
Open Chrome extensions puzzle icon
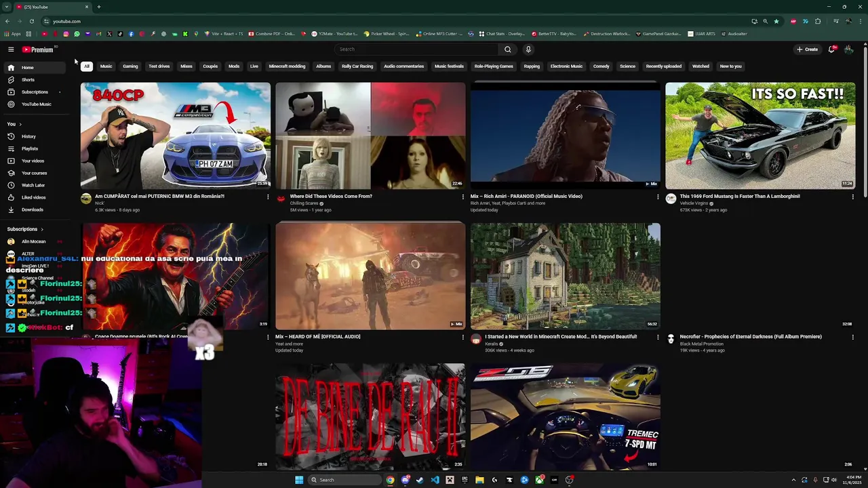[x=817, y=21]
